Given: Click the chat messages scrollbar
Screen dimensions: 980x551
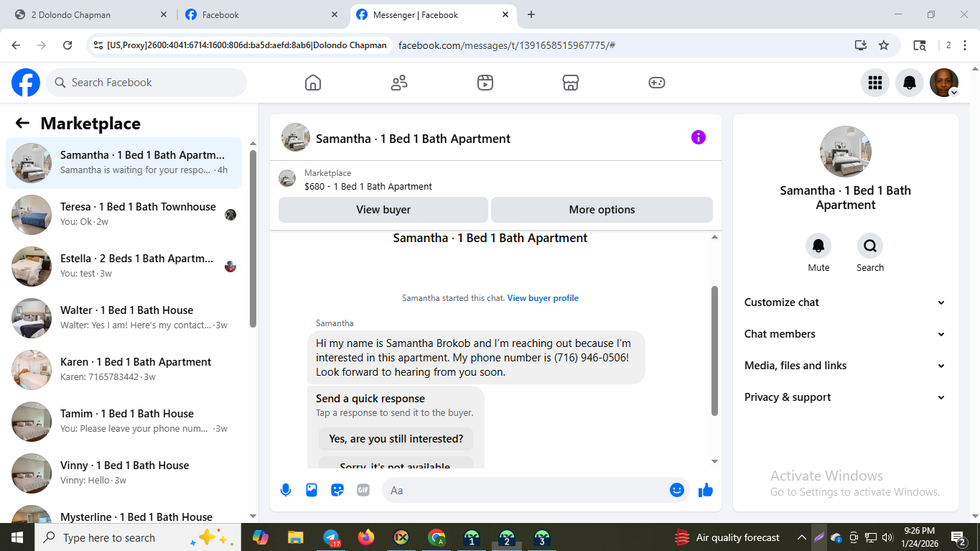Looking at the screenshot, I should (x=714, y=351).
